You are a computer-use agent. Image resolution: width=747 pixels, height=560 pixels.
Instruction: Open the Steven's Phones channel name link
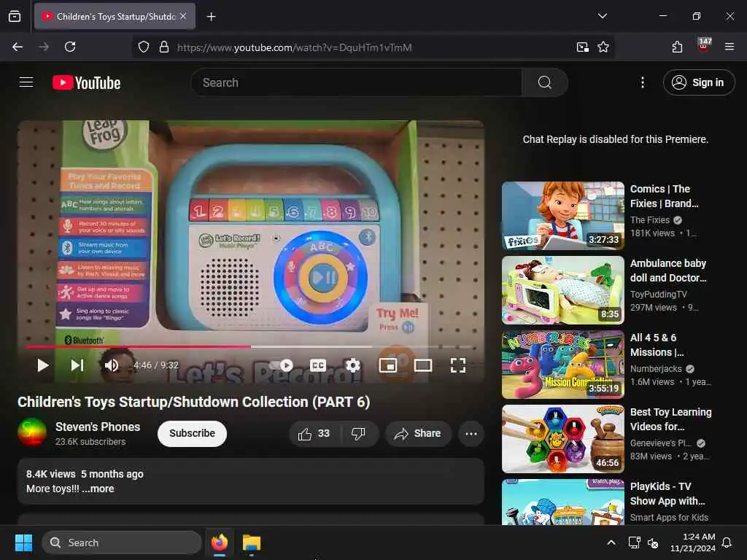(x=98, y=427)
